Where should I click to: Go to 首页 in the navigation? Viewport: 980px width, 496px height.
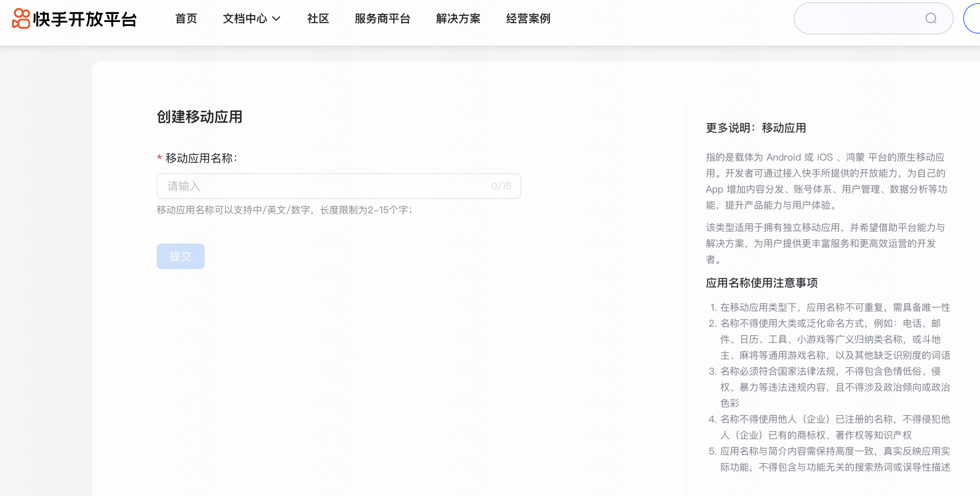click(x=186, y=18)
